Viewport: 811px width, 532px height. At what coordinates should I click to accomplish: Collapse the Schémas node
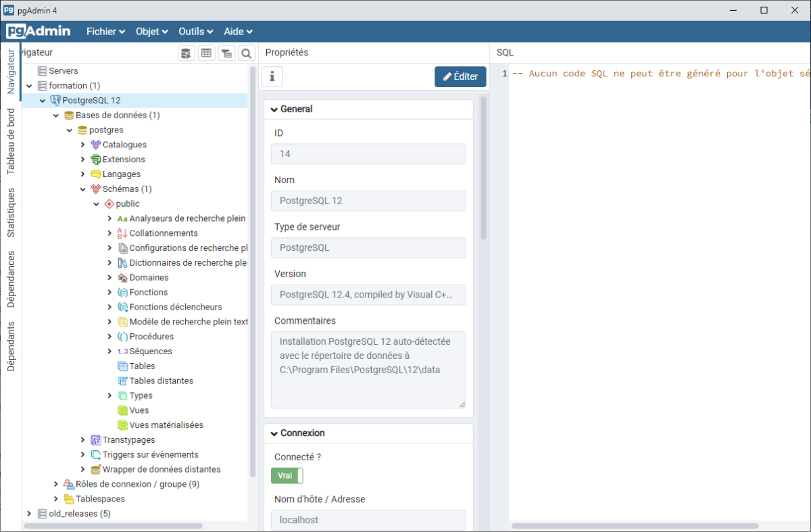(x=82, y=189)
